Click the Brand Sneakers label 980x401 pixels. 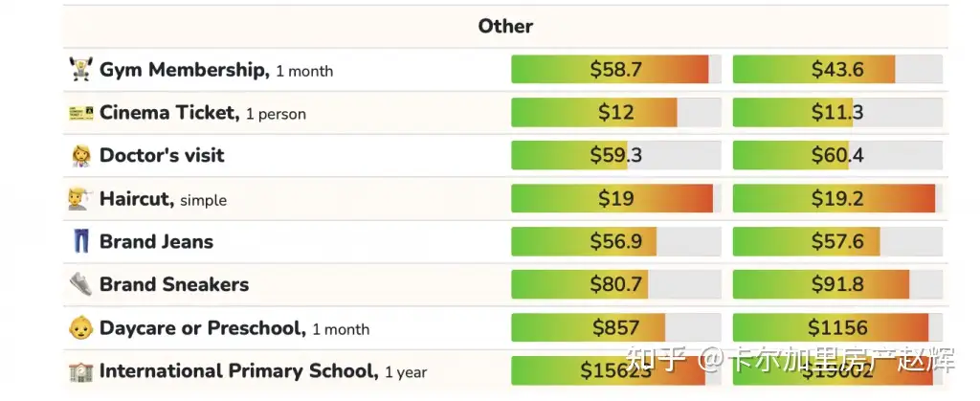coord(173,284)
